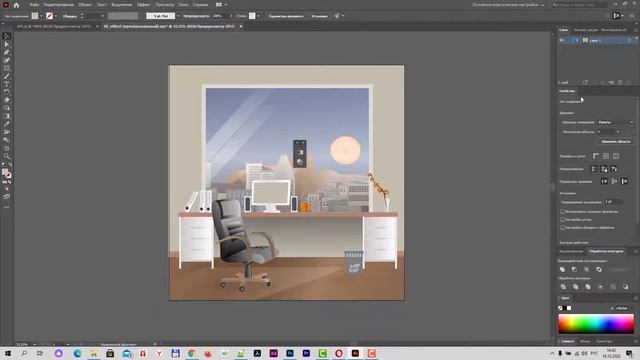Screen dimensions: 640x360
Task: Click the Exclude shape mode icon
Action: coord(599,269)
